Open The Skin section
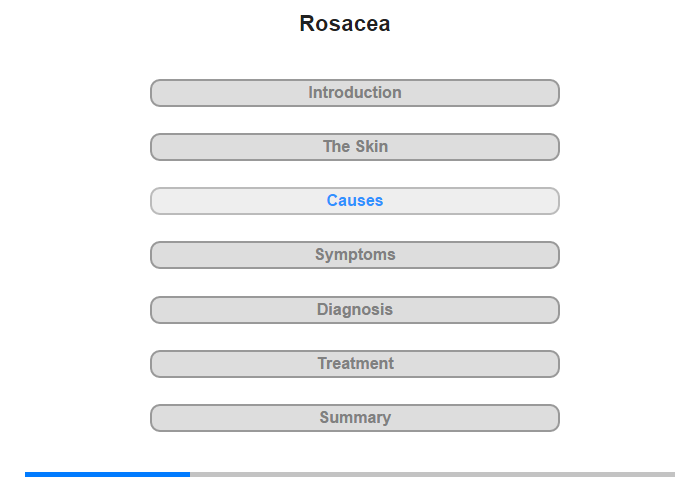The height and width of the screenshot is (480, 700). [354, 147]
